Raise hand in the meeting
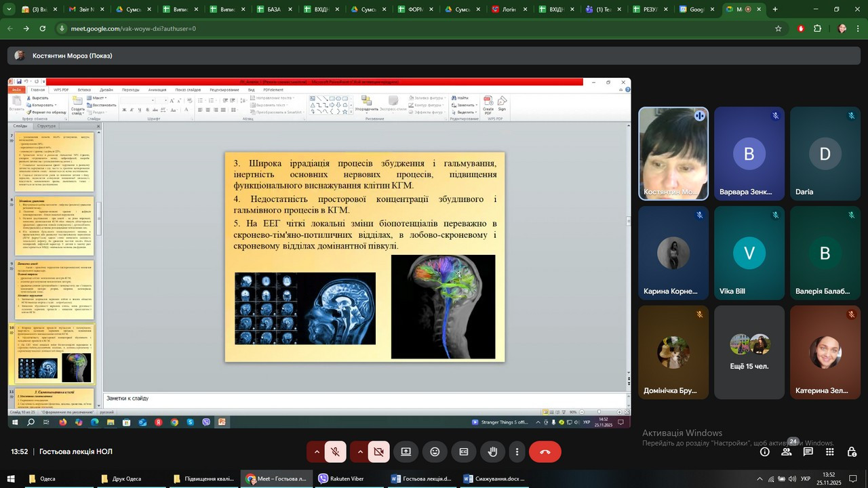The height and width of the screenshot is (488, 868). [493, 451]
